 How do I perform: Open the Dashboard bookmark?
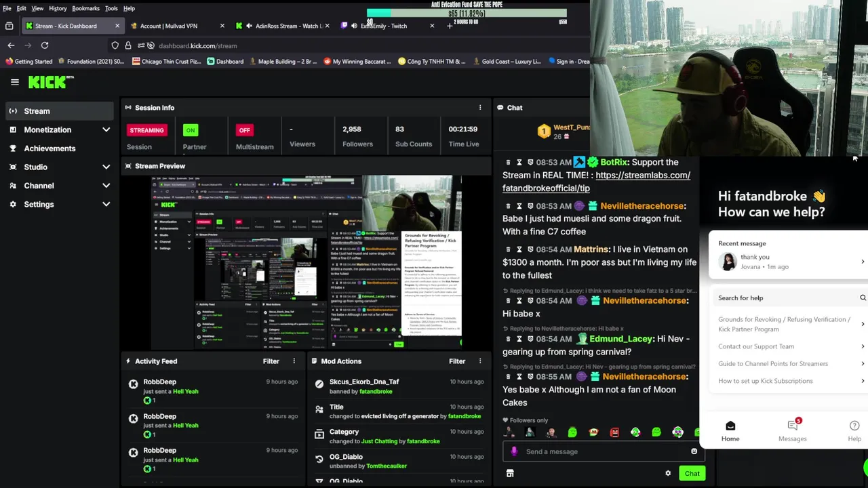pyautogui.click(x=224, y=61)
